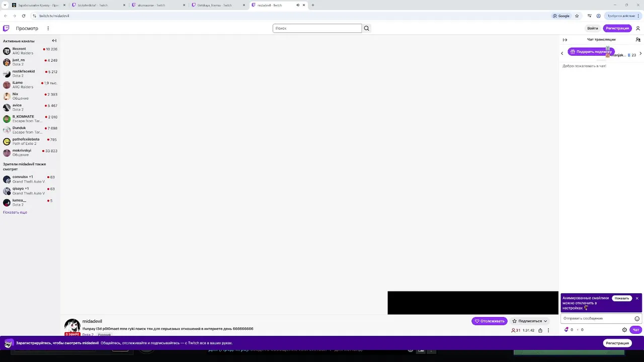Open the emote picker smiley
Image resolution: width=644 pixels, height=362 pixels.
pos(637,318)
